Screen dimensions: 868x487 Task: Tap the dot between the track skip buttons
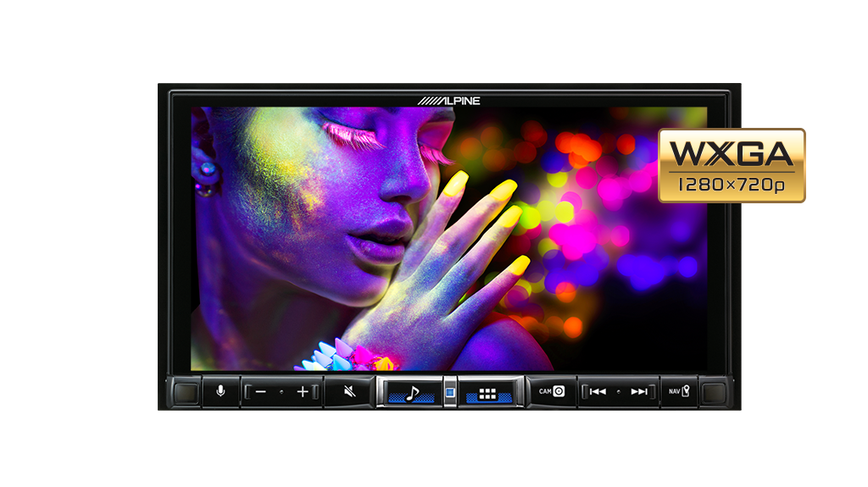[619, 391]
